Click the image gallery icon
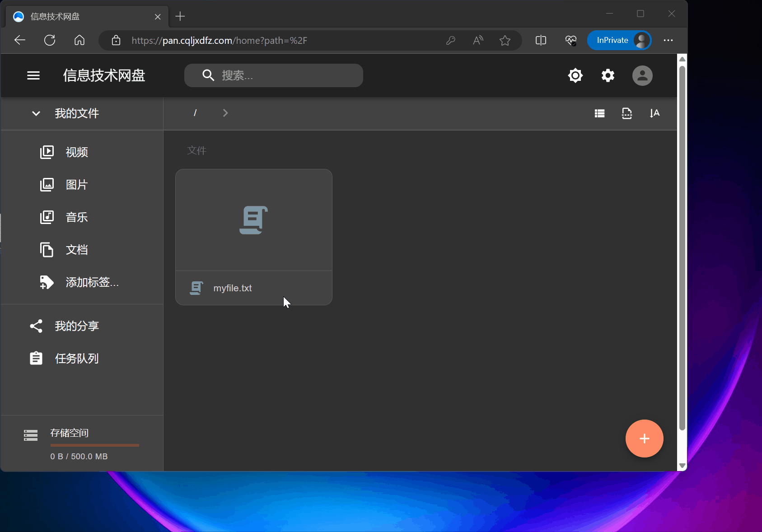This screenshot has width=762, height=532. click(47, 185)
